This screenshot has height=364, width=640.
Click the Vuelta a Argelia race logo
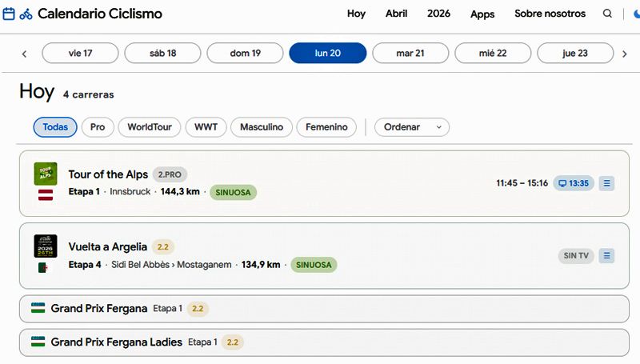pyautogui.click(x=46, y=246)
